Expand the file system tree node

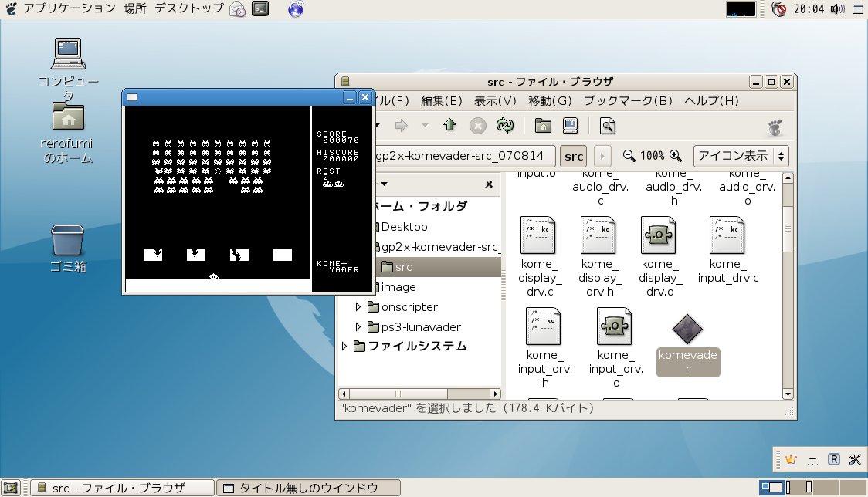coord(344,347)
